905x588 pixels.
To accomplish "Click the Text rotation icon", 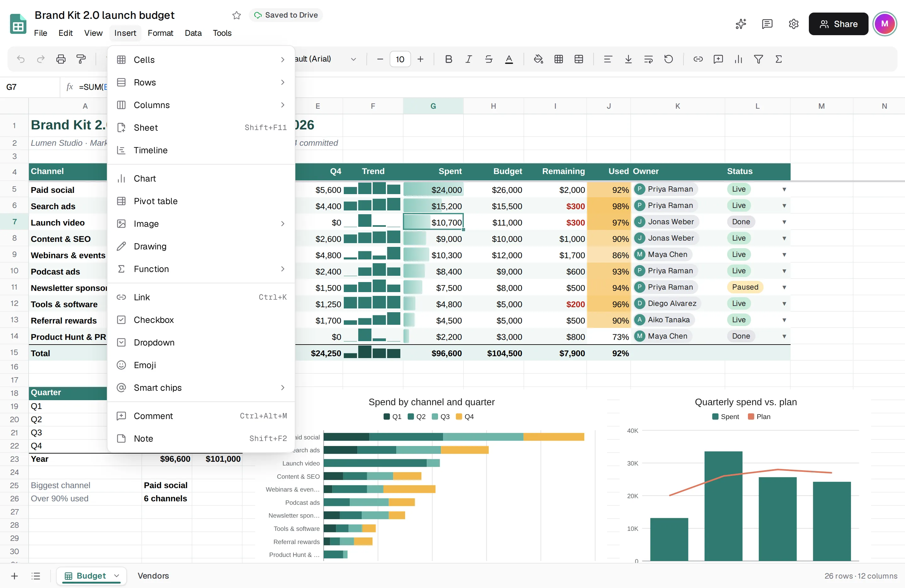I will tap(668, 59).
